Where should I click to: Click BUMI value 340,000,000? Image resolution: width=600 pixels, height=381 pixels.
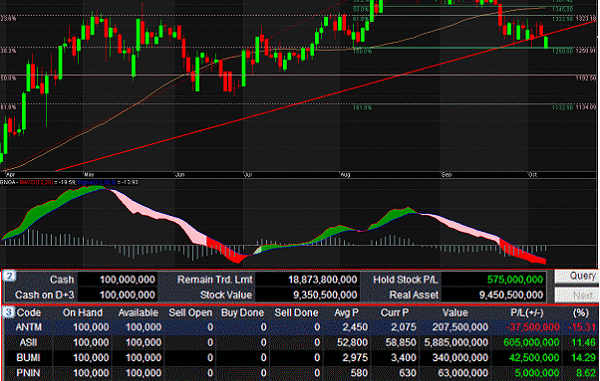pos(460,358)
